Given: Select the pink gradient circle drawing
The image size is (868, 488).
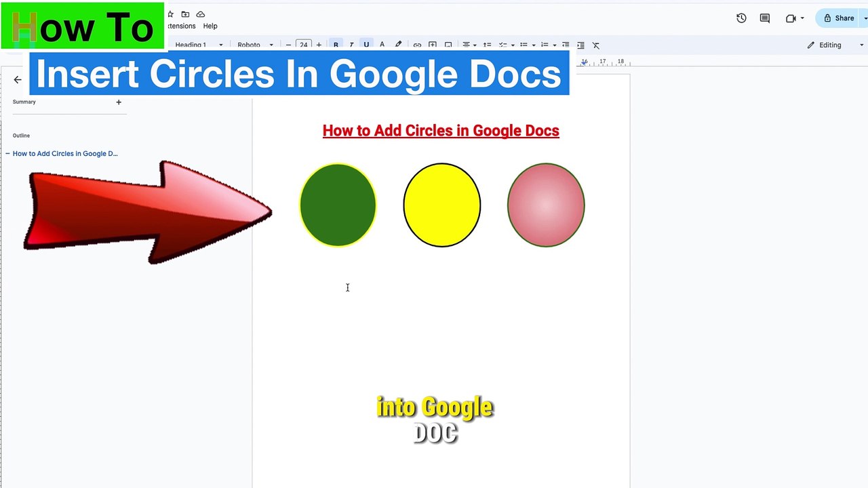Looking at the screenshot, I should point(546,205).
